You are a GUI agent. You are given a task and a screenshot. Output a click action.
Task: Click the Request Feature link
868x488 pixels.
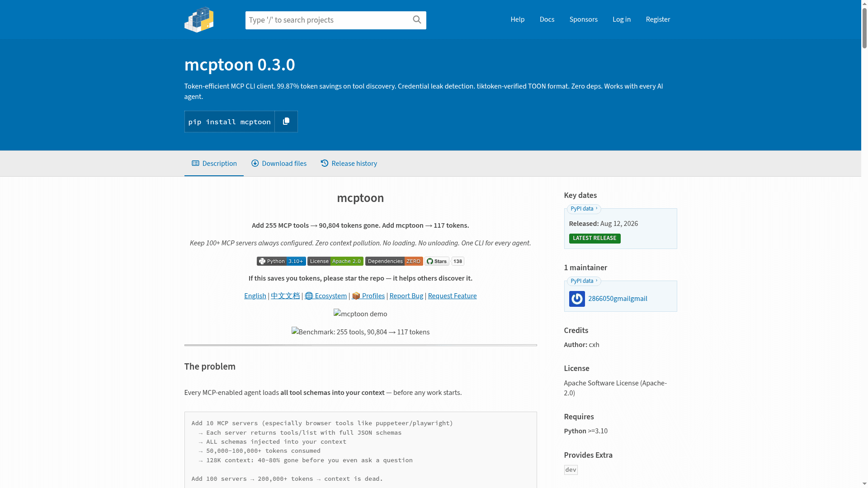452,296
